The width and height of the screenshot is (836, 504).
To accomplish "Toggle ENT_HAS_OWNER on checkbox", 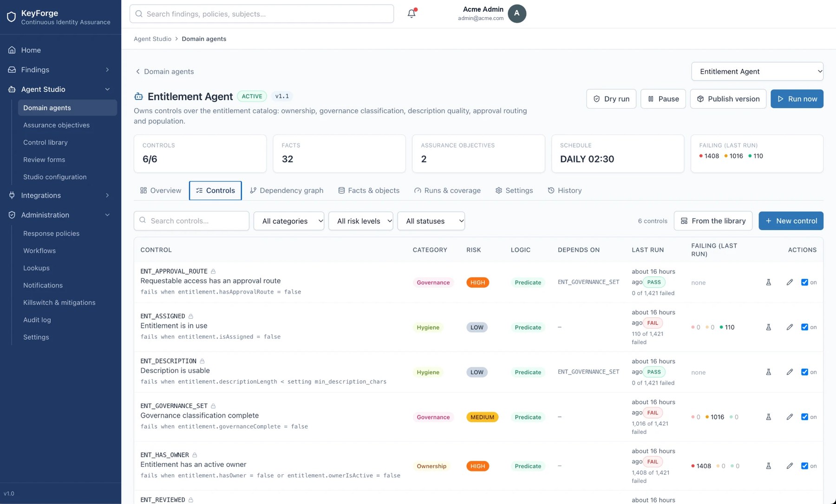I will [804, 466].
